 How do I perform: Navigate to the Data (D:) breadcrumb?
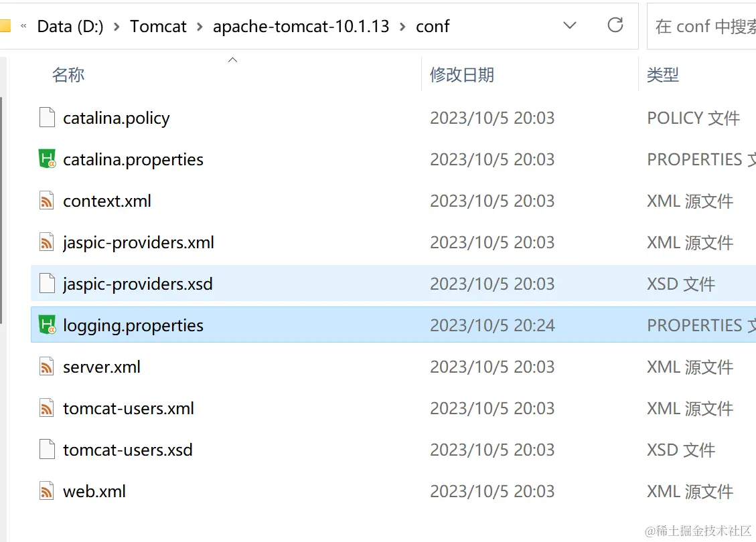pyautogui.click(x=70, y=26)
